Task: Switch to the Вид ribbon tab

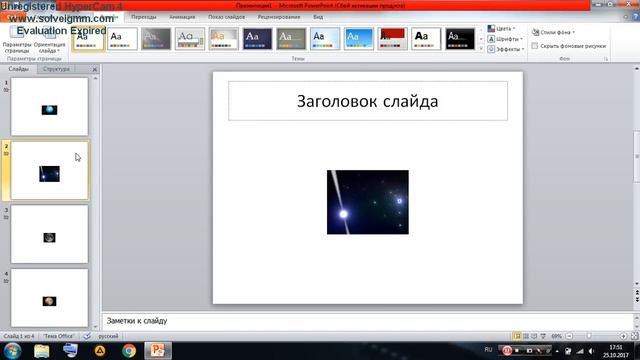Action: 318,17
